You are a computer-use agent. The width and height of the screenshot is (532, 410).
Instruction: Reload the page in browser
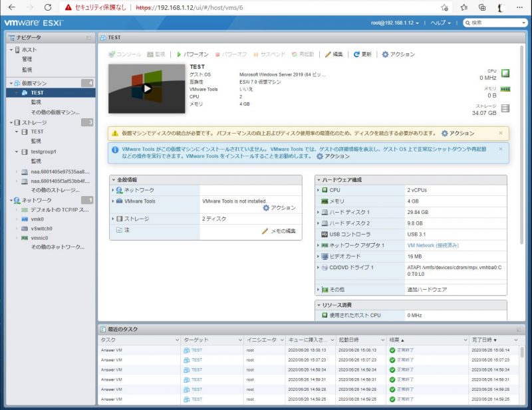click(x=48, y=7)
